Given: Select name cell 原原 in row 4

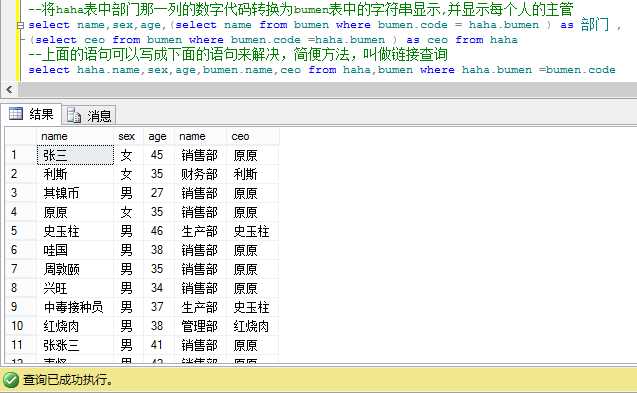Looking at the screenshot, I should pos(75,212).
